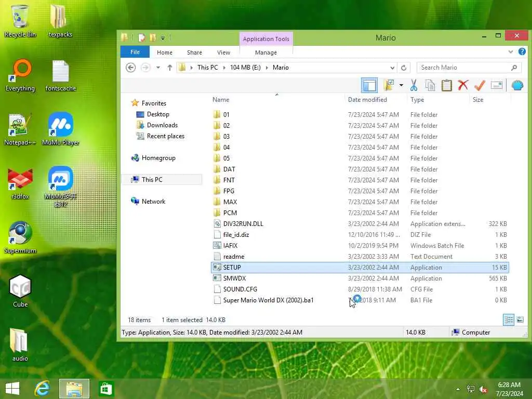Sort by the Size column header
The width and height of the screenshot is (532, 399).
point(490,100)
